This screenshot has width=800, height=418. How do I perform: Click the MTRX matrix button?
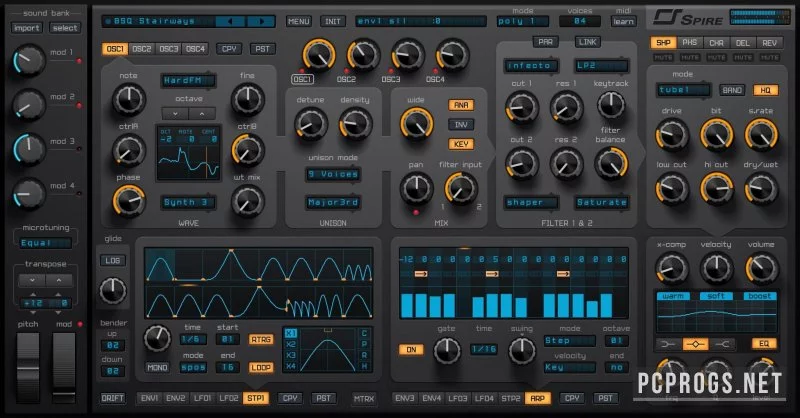[364, 398]
